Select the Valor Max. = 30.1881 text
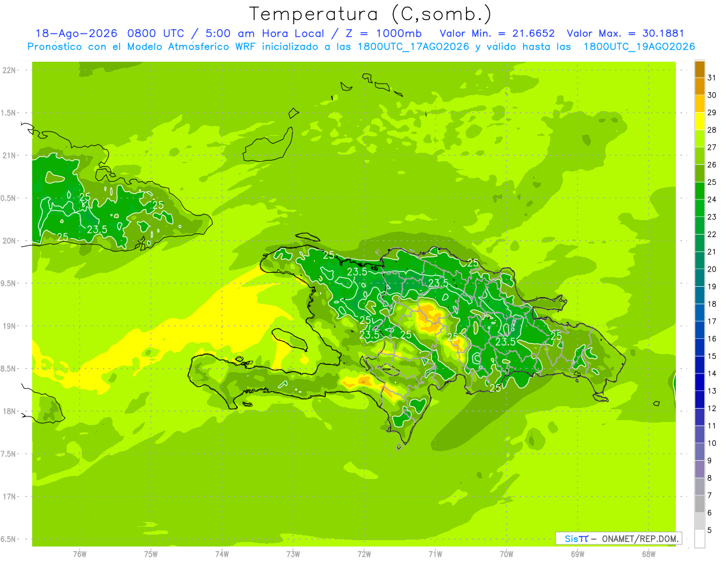The image size is (728, 562). tap(625, 33)
